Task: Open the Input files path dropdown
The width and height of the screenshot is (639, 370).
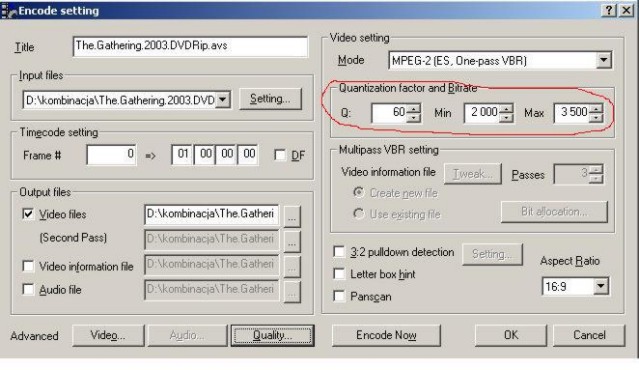Action: (223, 100)
